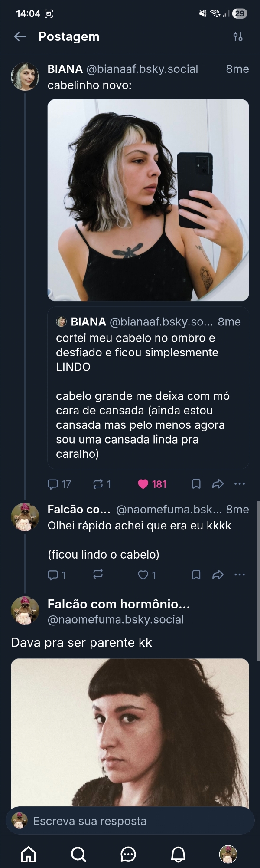Open the Search tab

click(78, 854)
